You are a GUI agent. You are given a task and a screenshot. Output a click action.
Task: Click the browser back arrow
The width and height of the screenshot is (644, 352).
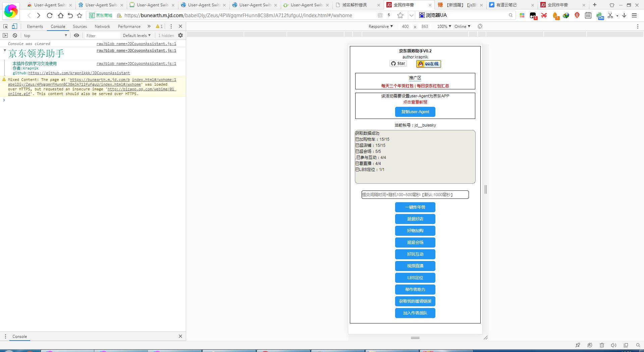[29, 15]
